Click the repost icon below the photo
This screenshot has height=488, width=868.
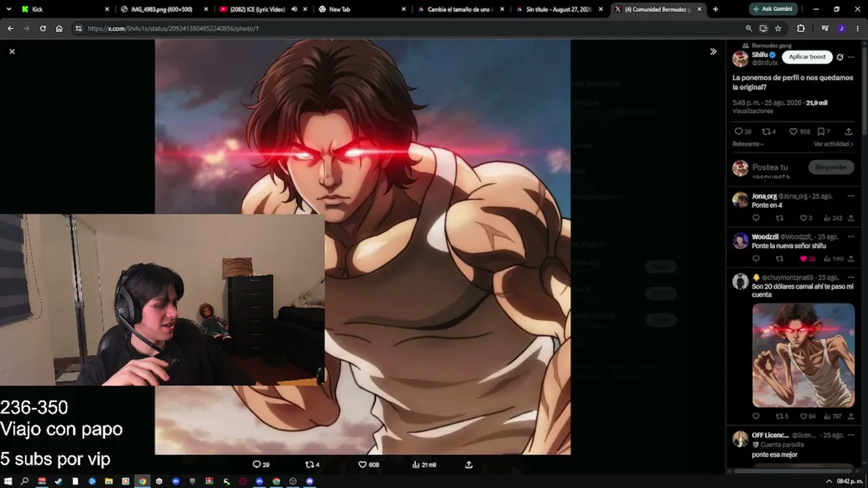pos(309,465)
